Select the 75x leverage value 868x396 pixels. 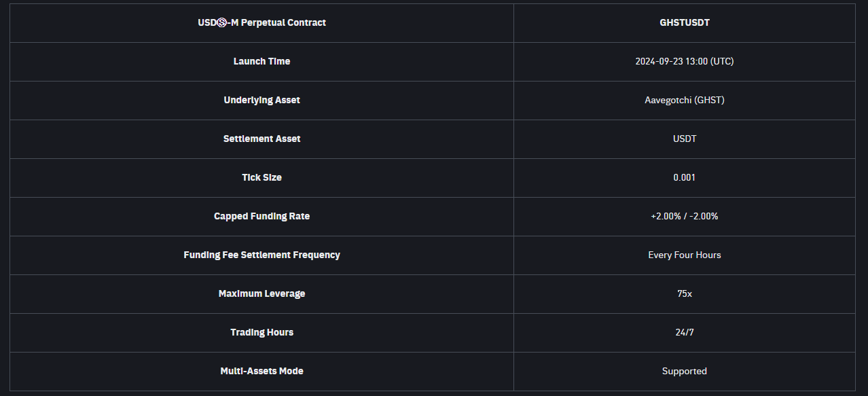[684, 293]
